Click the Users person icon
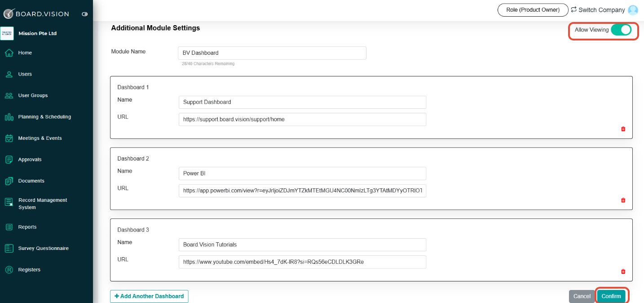Screen dimensions: 644x303 (x=9, y=74)
